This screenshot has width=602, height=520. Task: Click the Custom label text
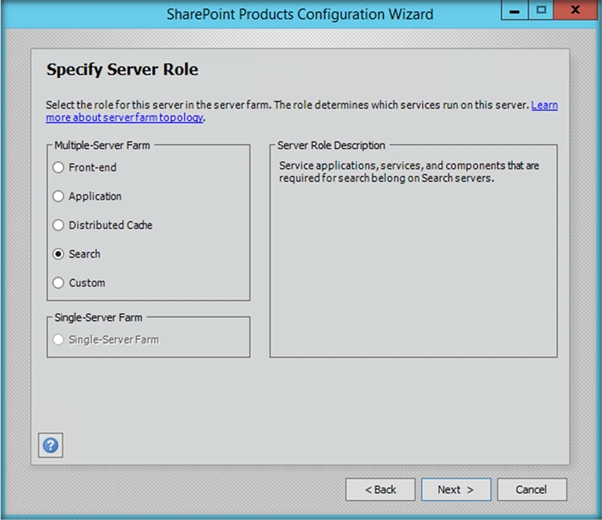pyautogui.click(x=87, y=283)
